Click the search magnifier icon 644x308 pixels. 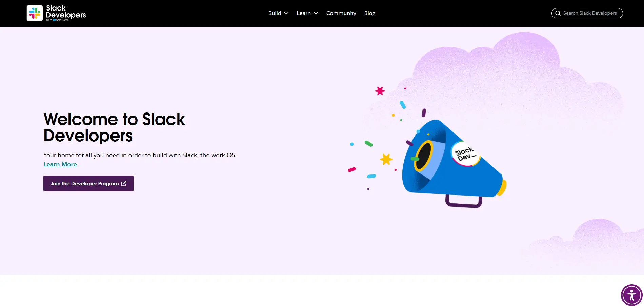[558, 13]
